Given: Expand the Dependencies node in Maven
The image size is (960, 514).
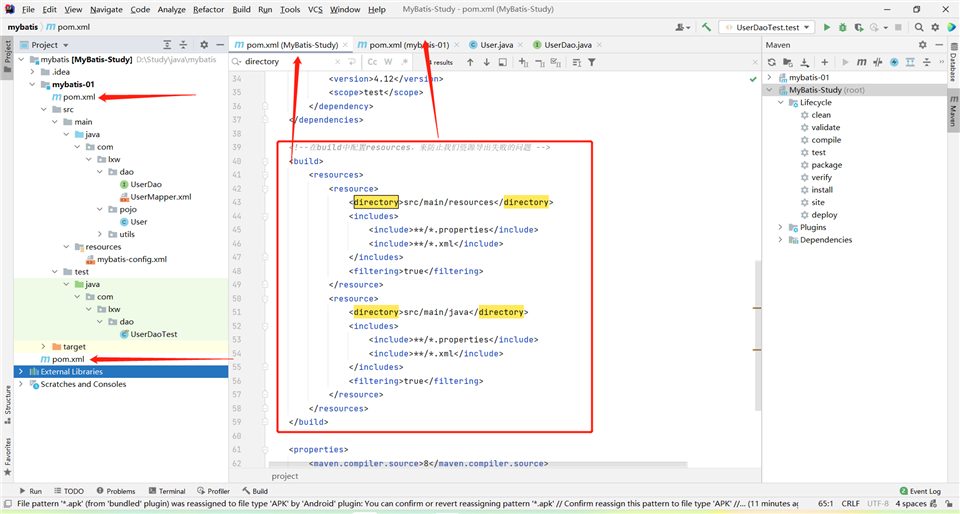Looking at the screenshot, I should pos(781,240).
